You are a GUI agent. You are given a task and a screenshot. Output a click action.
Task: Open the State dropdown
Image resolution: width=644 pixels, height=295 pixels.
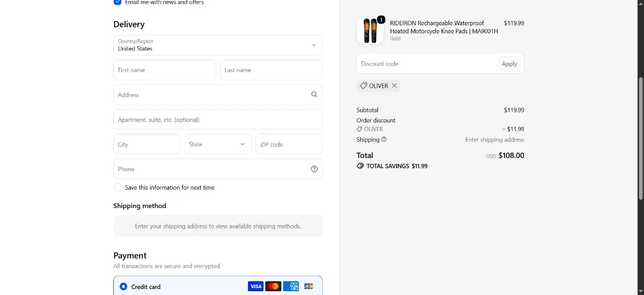click(218, 144)
